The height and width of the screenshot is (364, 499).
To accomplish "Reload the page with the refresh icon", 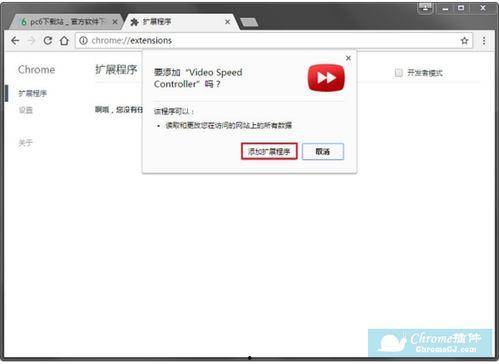I will pyautogui.click(x=48, y=41).
